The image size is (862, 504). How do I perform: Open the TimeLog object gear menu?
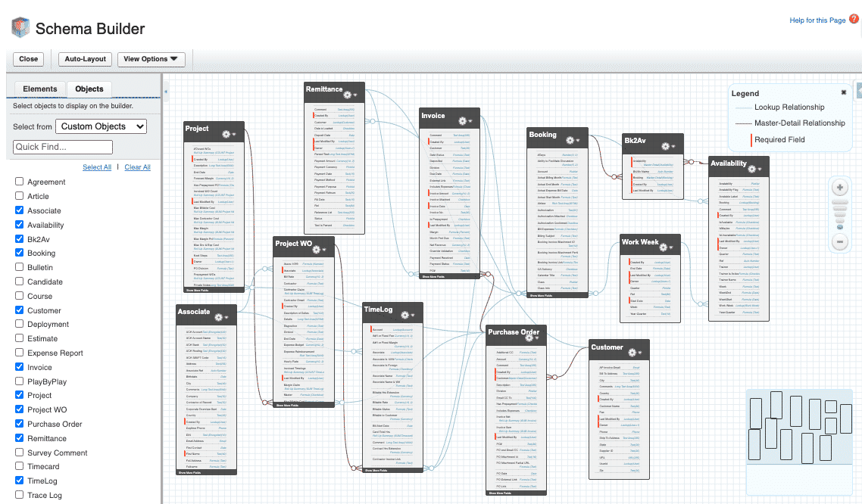click(x=407, y=315)
